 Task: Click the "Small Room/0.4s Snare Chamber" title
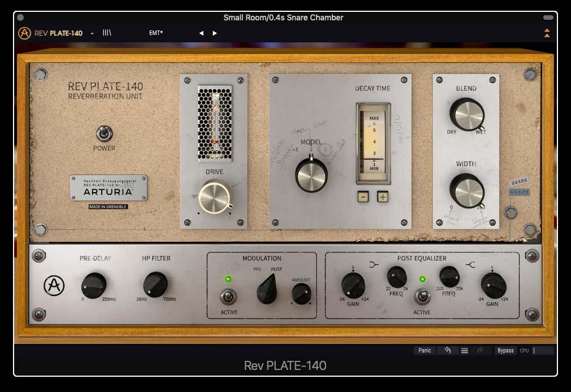coord(283,18)
